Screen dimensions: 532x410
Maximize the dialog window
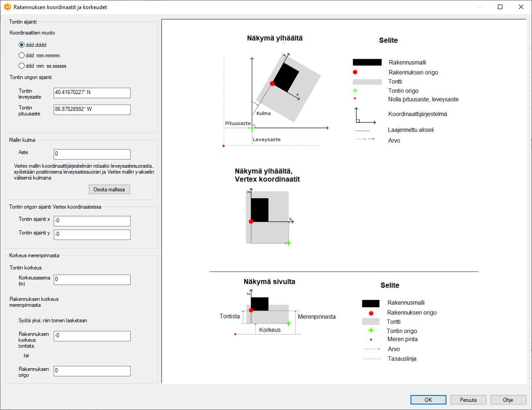click(x=500, y=7)
